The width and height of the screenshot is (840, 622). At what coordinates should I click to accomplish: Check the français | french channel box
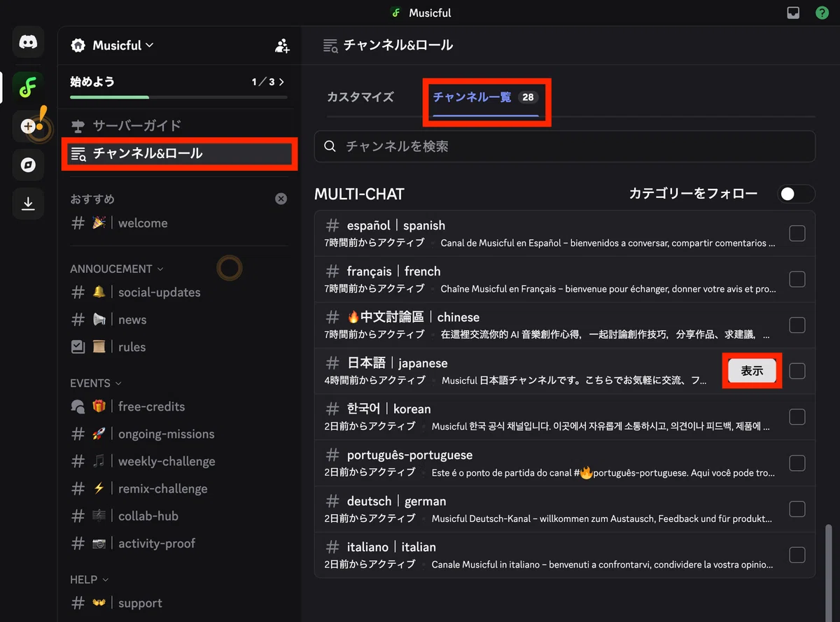[x=797, y=279]
